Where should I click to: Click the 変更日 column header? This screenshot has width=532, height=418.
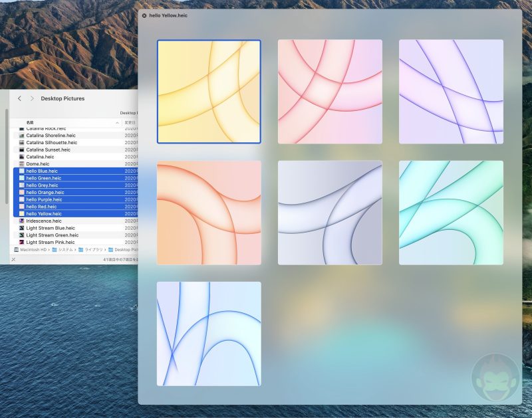129,122
